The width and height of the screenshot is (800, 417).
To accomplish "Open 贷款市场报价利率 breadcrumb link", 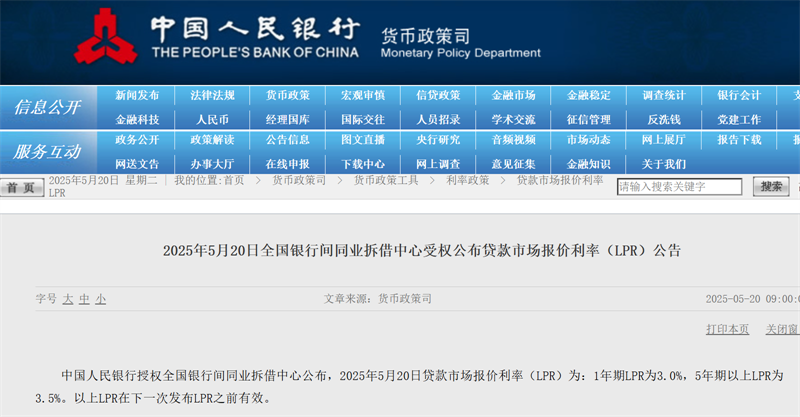I will coord(560,180).
